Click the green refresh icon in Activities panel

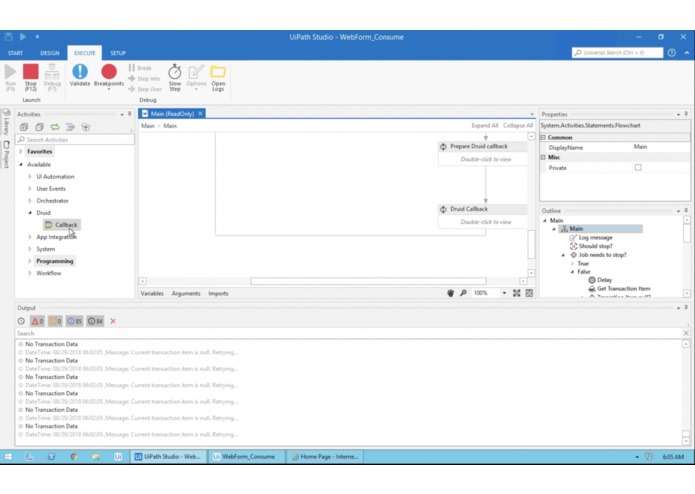55,127
